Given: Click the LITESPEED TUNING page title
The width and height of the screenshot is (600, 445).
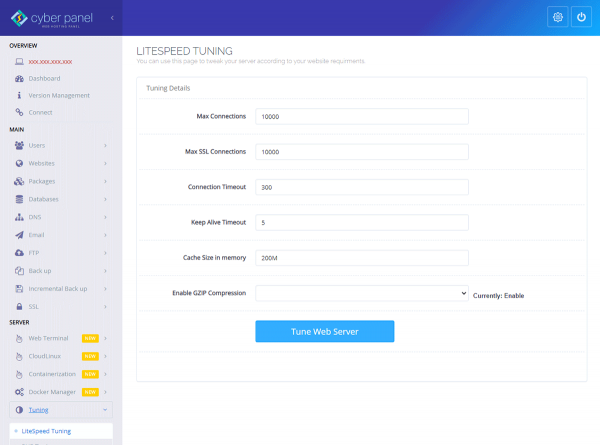Looking at the screenshot, I should 184,51.
